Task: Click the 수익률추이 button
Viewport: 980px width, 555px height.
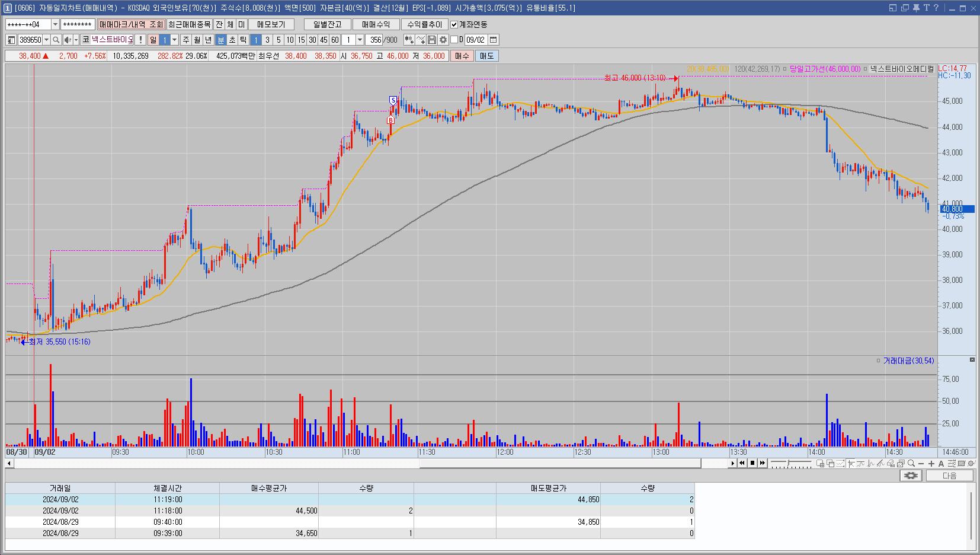Action: pos(425,24)
